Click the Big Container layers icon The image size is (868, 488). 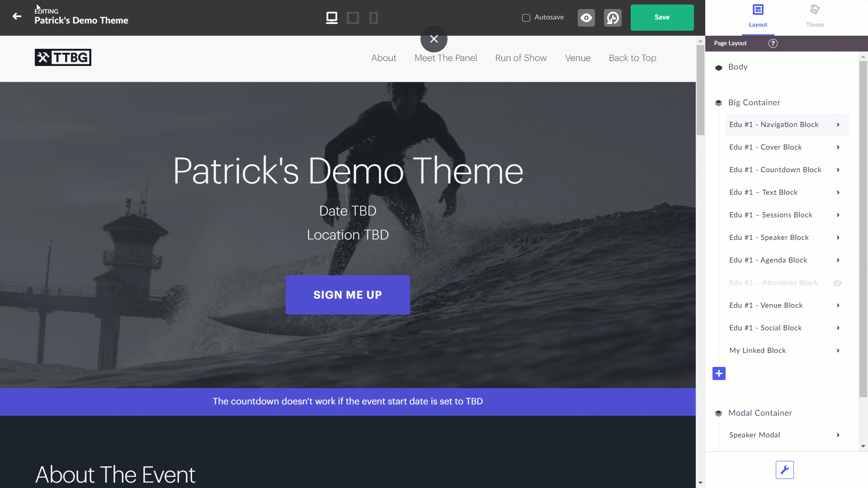718,103
